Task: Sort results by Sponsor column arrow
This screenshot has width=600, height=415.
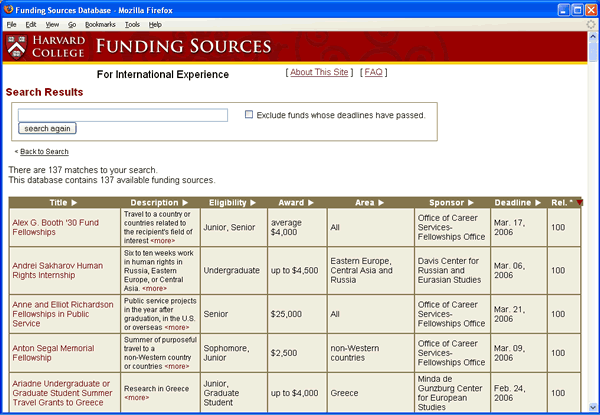Action: (x=471, y=203)
